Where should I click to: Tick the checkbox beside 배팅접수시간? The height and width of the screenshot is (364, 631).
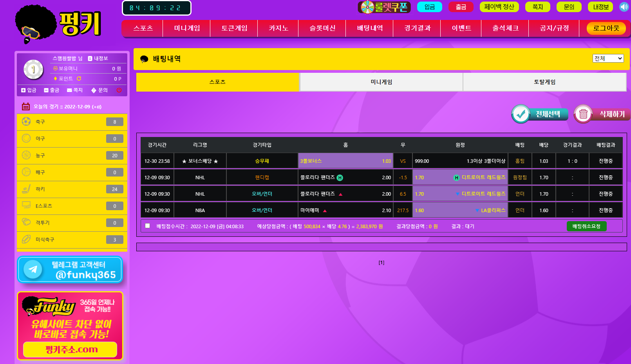147,226
